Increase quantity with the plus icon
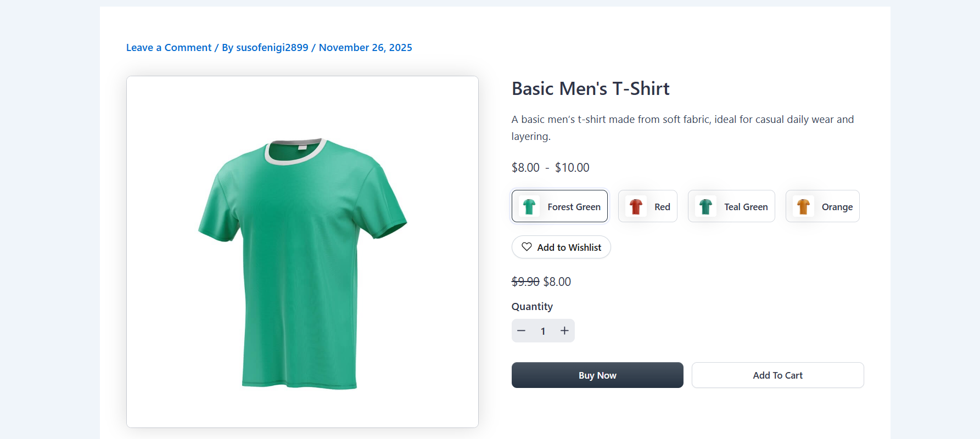Screen dimensions: 980x439 [564, 331]
